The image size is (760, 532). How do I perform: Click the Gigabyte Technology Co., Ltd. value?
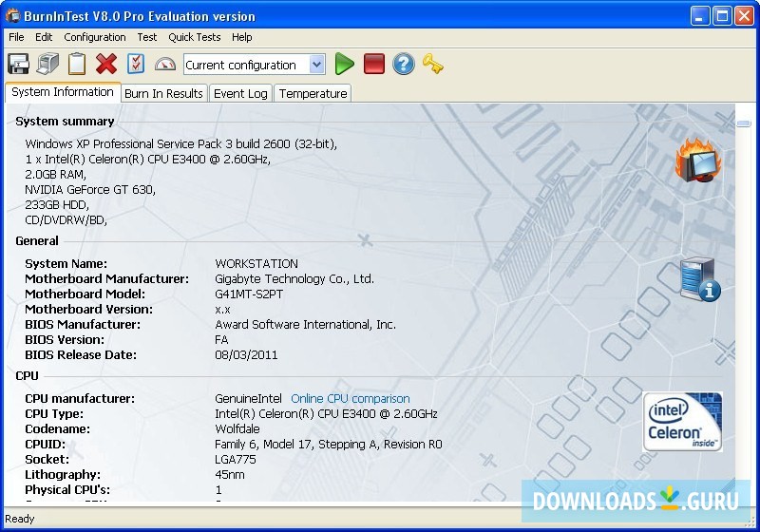pyautogui.click(x=294, y=279)
